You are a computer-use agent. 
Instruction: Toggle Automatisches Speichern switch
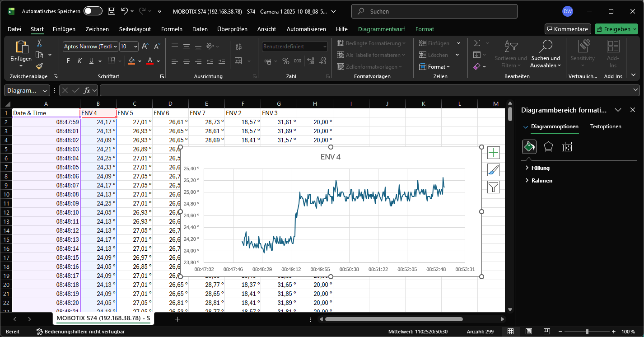coord(93,11)
